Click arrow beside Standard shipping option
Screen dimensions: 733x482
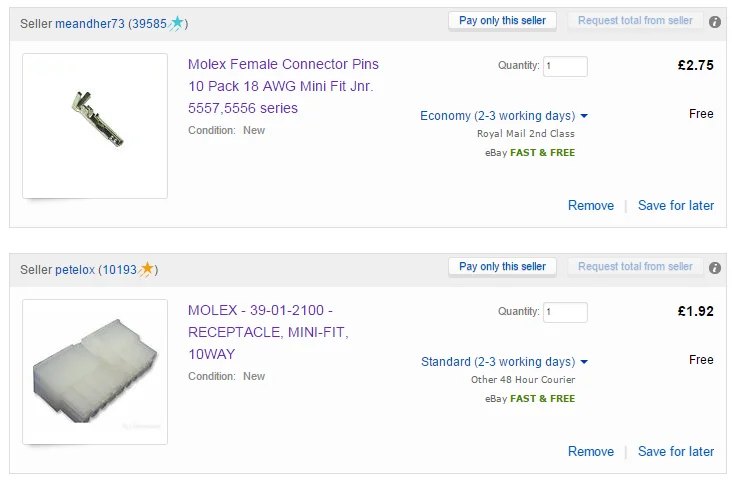tap(584, 362)
